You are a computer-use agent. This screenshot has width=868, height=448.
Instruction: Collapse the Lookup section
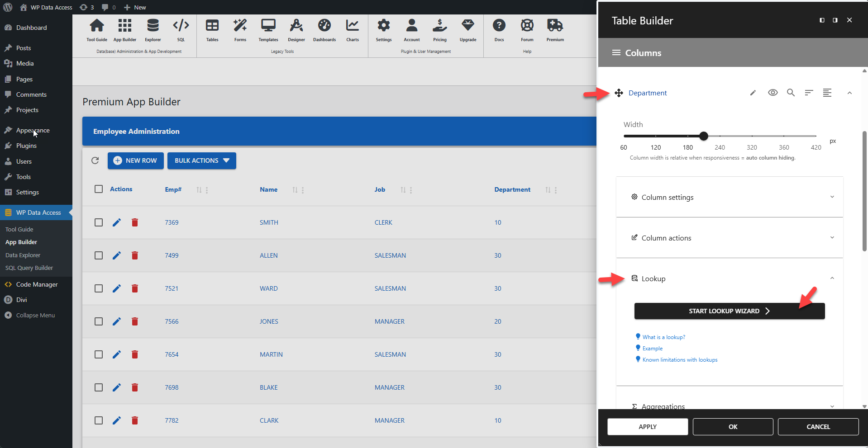point(832,278)
